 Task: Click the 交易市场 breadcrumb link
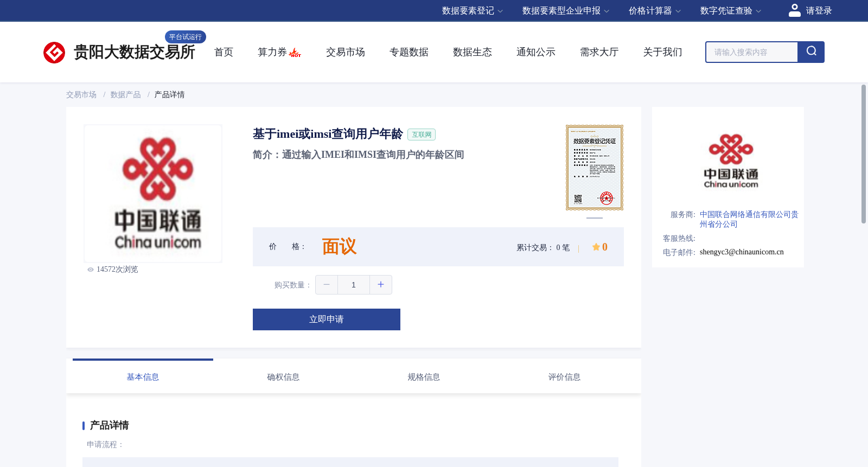[x=81, y=95]
